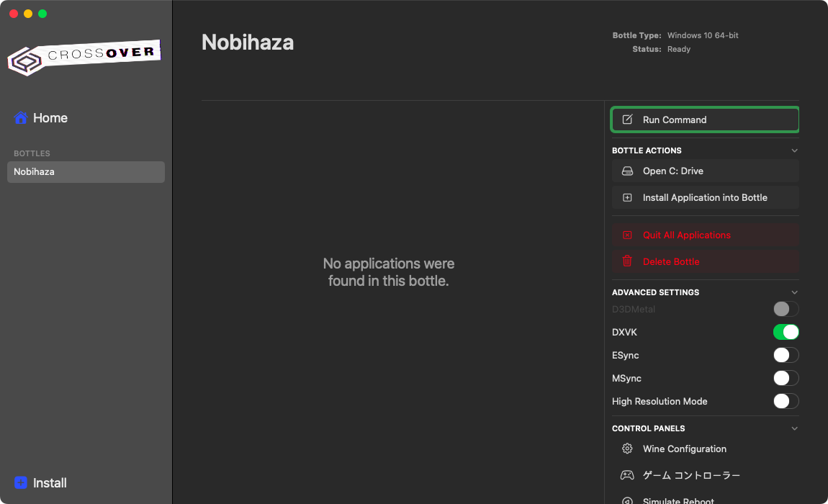The image size is (828, 504).
Task: Click the Home house icon in sidebar
Action: (x=21, y=118)
